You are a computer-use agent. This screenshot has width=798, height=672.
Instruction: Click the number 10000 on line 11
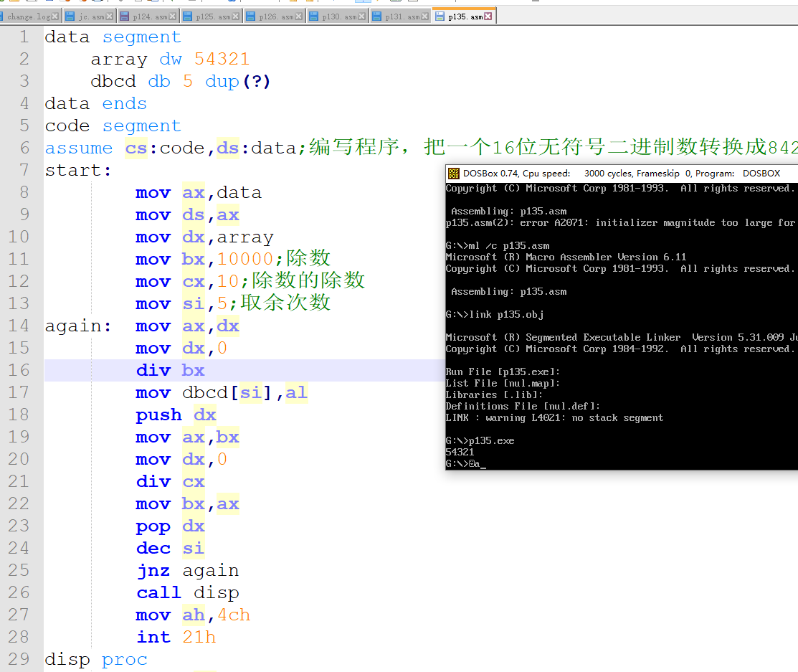[x=245, y=259]
